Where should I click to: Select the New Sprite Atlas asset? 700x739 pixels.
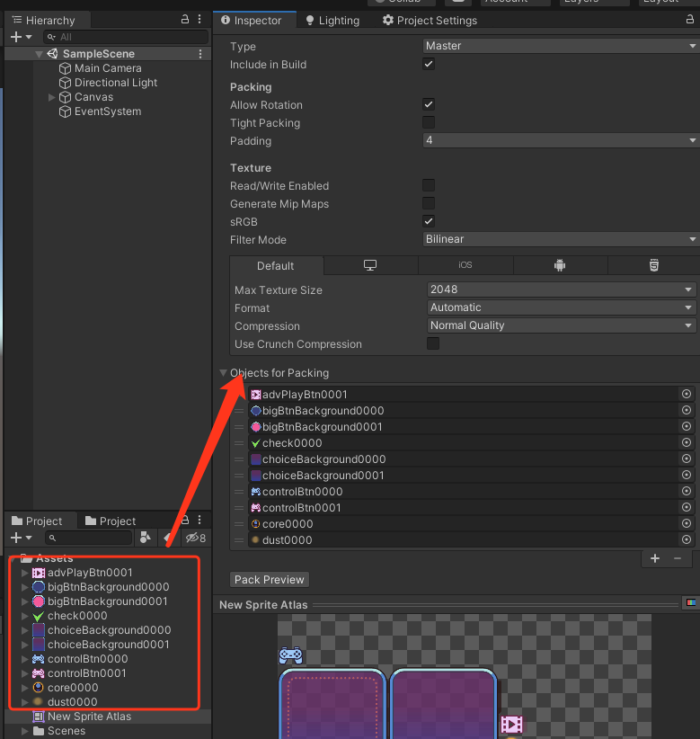(89, 717)
